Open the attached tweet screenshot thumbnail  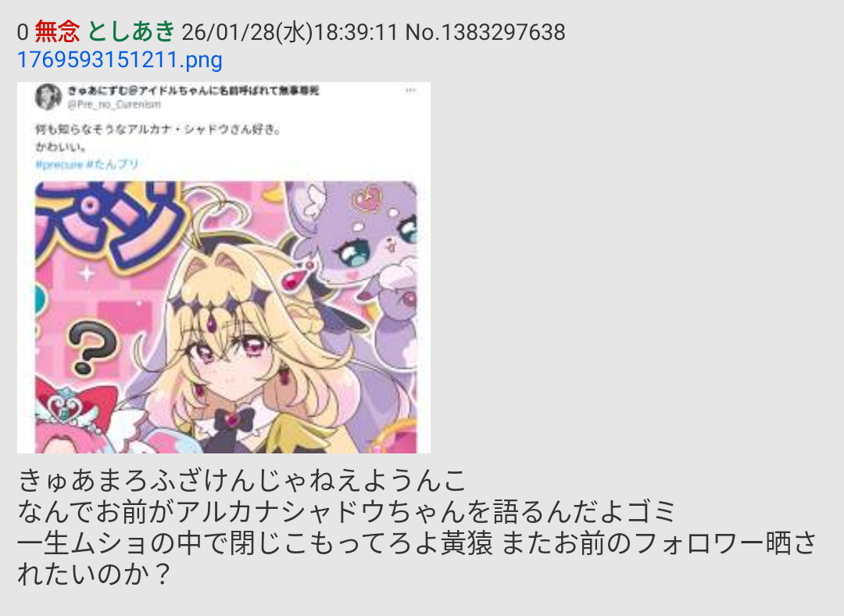pos(224,267)
